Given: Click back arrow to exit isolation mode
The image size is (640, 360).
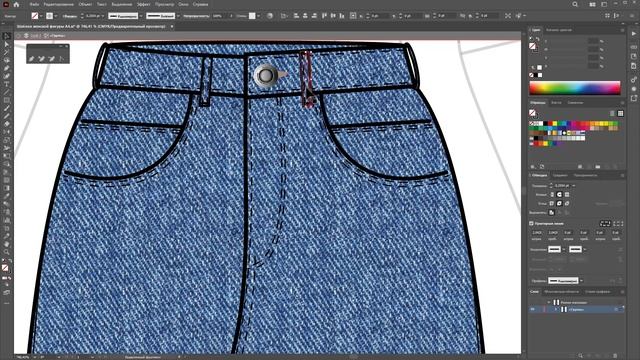Looking at the screenshot, I should pyautogui.click(x=19, y=36).
